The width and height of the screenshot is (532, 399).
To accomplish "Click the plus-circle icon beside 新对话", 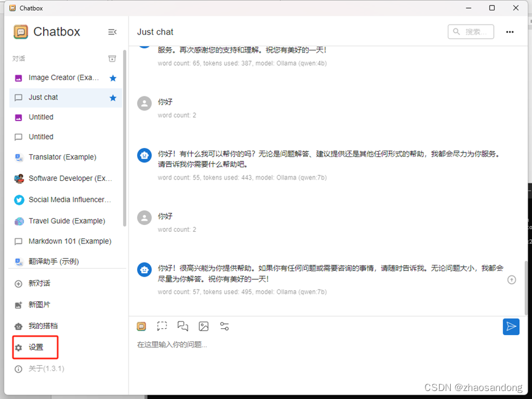I will coord(18,283).
